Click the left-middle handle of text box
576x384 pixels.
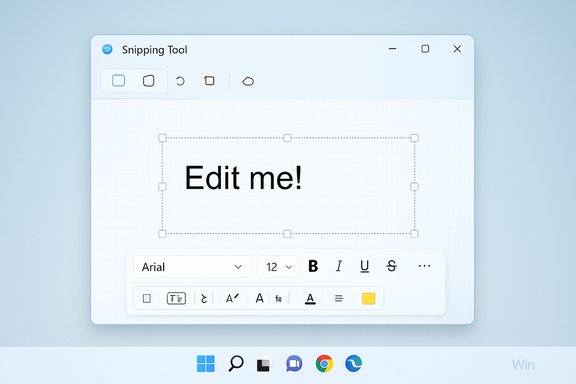coord(162,187)
